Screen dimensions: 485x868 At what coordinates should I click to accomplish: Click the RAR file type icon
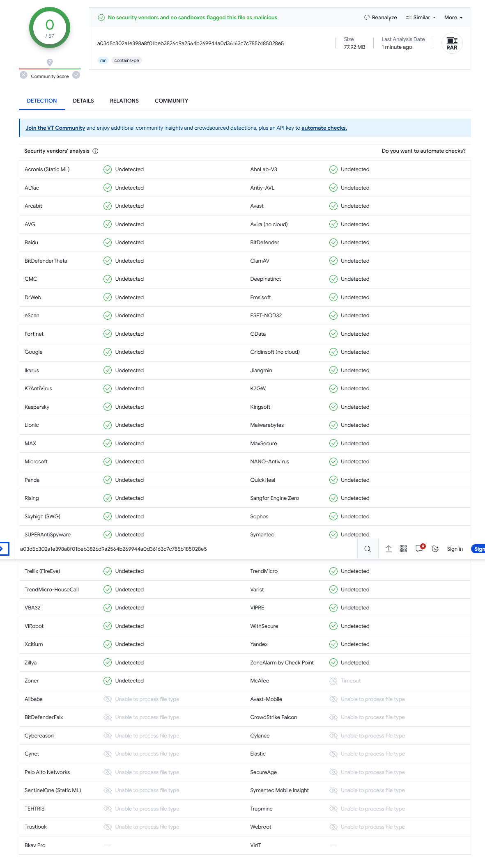click(x=452, y=44)
